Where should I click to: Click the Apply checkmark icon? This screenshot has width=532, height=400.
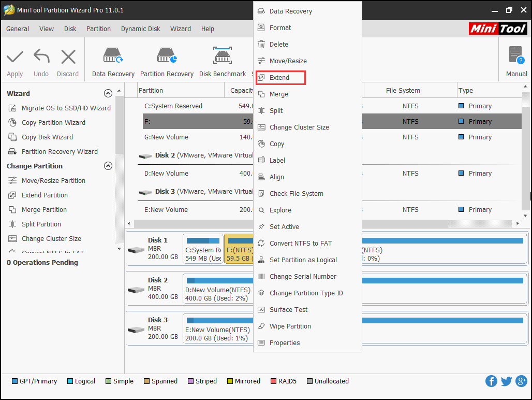tap(15, 57)
